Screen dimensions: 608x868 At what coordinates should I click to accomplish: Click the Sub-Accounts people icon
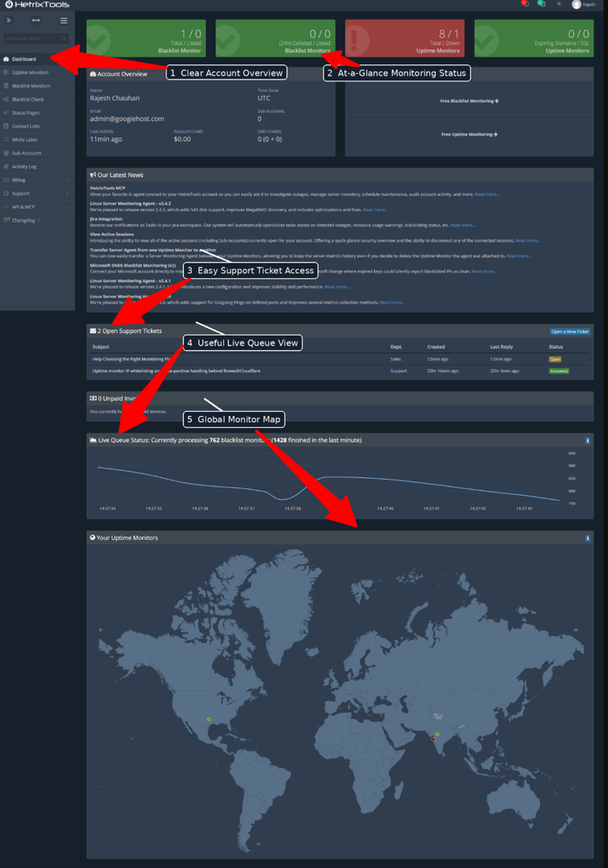tap(6, 153)
